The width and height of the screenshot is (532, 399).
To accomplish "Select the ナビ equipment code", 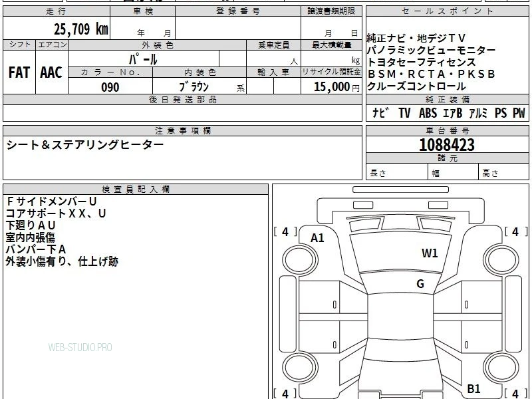I will [380, 112].
